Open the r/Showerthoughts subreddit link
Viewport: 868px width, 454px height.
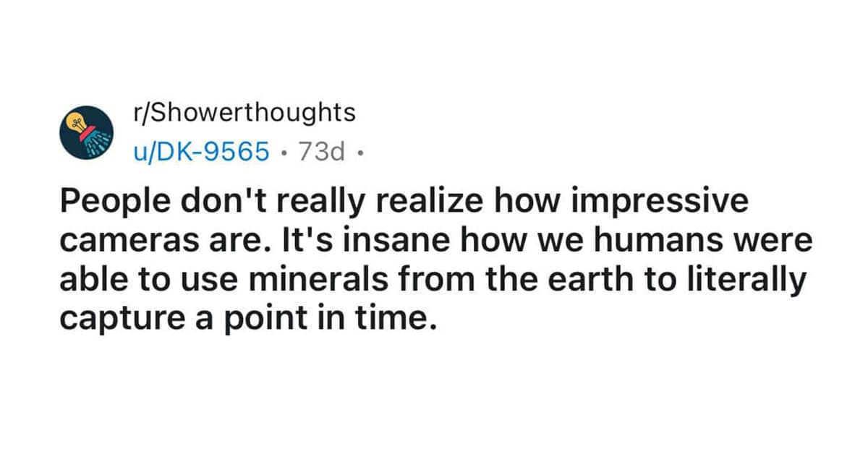point(244,112)
